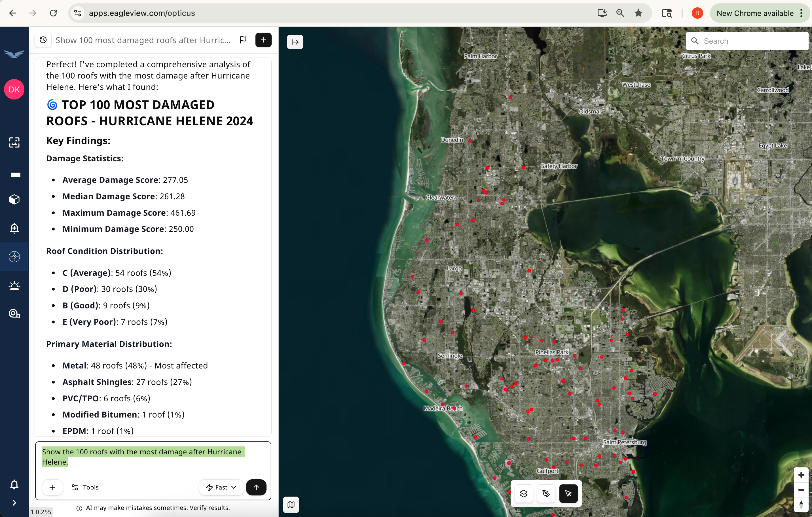812x517 pixels.
Task: Click the DK user avatar
Action: [14, 90]
